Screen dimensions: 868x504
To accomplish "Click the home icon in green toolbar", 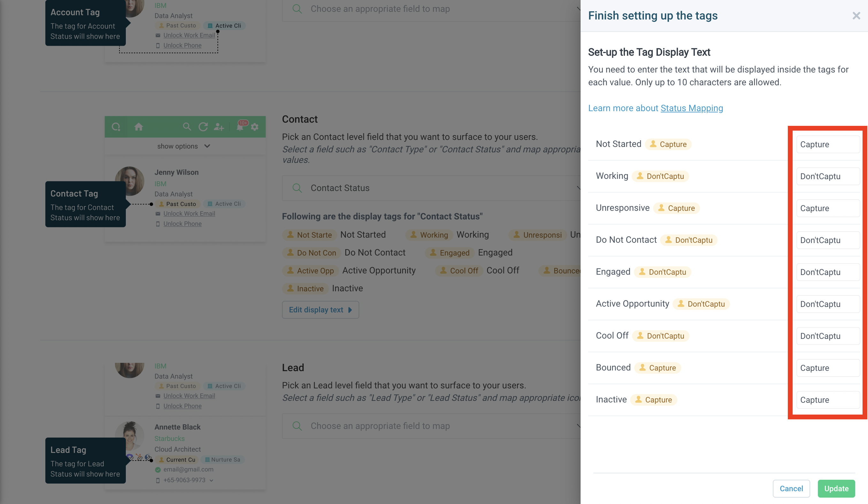I will [x=139, y=127].
